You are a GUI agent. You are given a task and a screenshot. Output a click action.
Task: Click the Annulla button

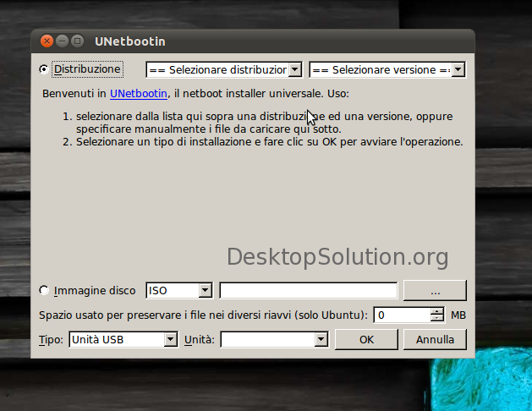(435, 339)
